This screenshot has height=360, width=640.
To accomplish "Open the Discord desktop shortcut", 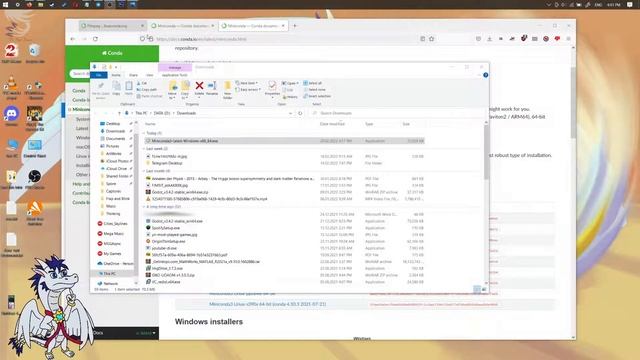I will [11, 116].
